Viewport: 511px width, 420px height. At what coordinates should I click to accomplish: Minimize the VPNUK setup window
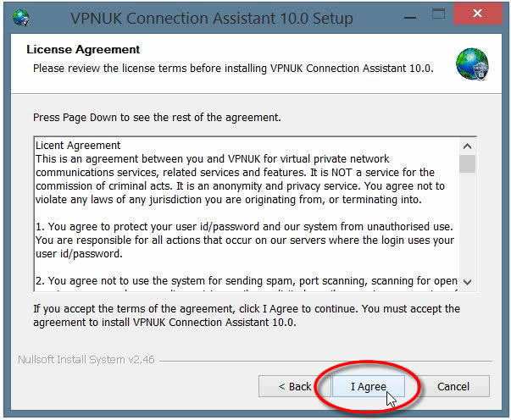410,17
